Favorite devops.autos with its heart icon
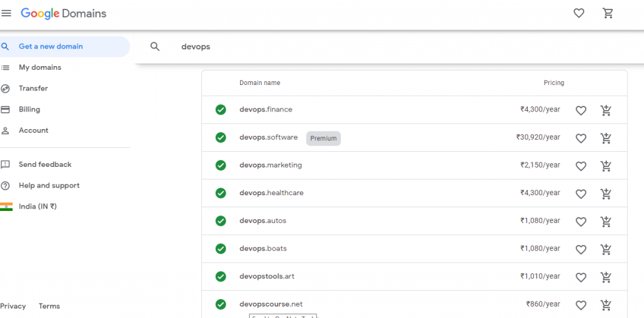The width and height of the screenshot is (644, 318). [580, 222]
